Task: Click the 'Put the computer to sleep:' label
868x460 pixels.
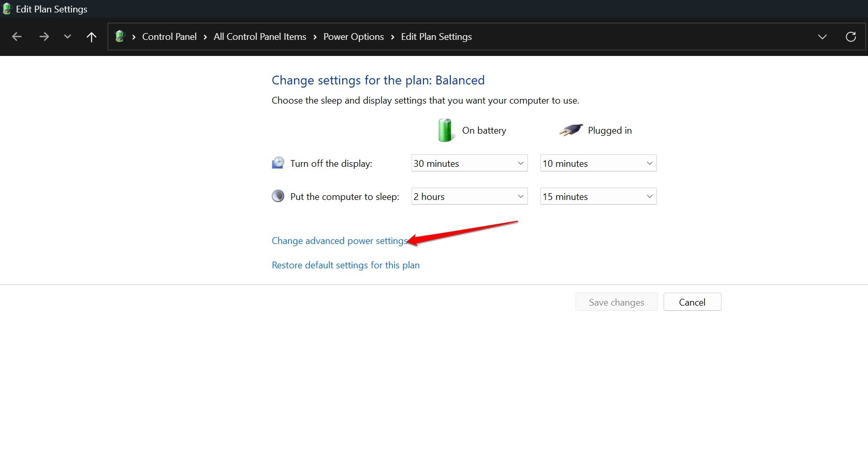Action: [x=345, y=197]
